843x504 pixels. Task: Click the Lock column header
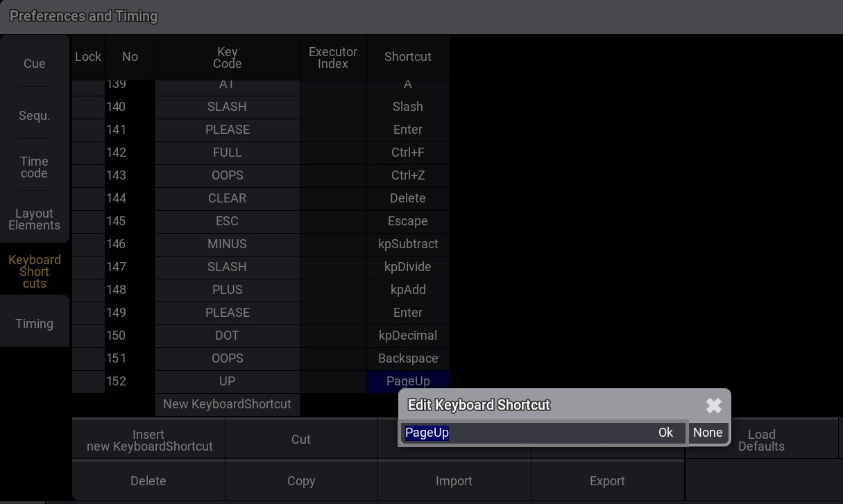pyautogui.click(x=88, y=57)
